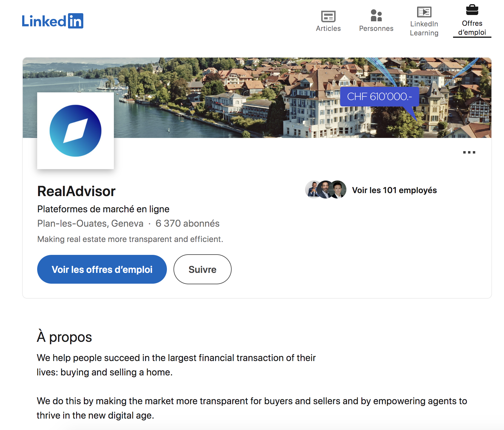Click the briefcase icon for job offers
This screenshot has height=430, width=504.
tap(472, 10)
